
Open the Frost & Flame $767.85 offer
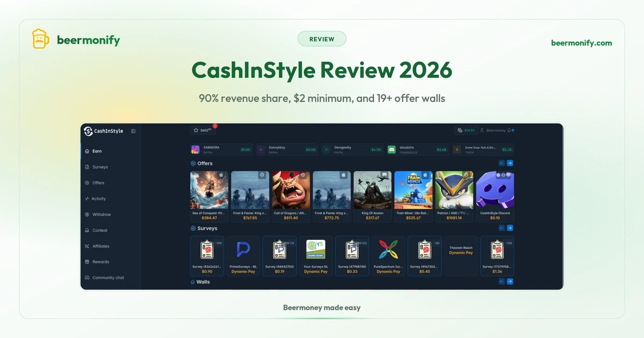(250, 196)
